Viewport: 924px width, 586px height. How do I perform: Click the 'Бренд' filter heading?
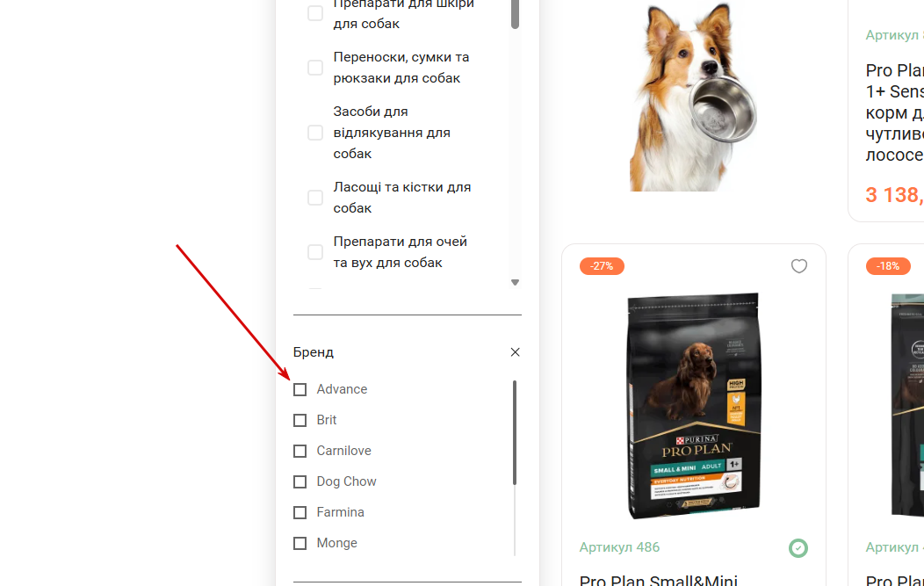(314, 352)
